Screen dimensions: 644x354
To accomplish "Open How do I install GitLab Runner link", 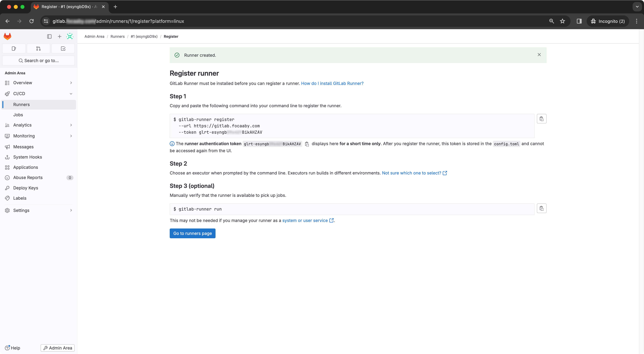I will (x=332, y=84).
